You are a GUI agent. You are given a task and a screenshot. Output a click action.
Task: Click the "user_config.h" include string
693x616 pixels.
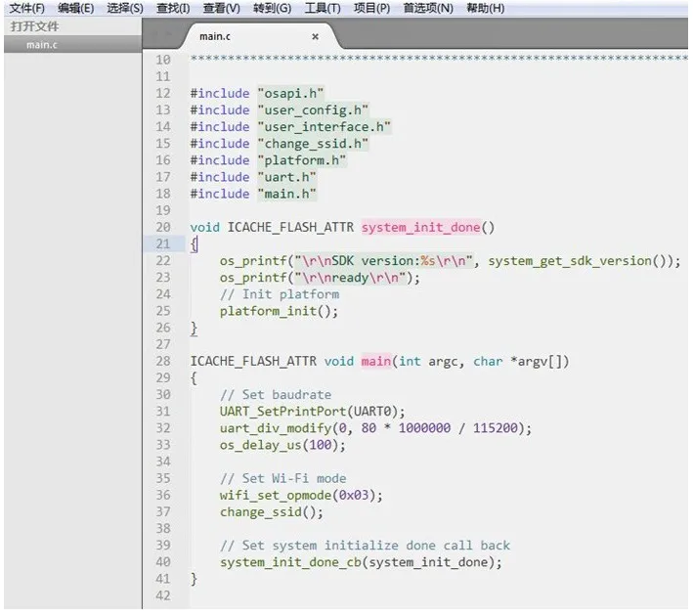click(x=313, y=110)
